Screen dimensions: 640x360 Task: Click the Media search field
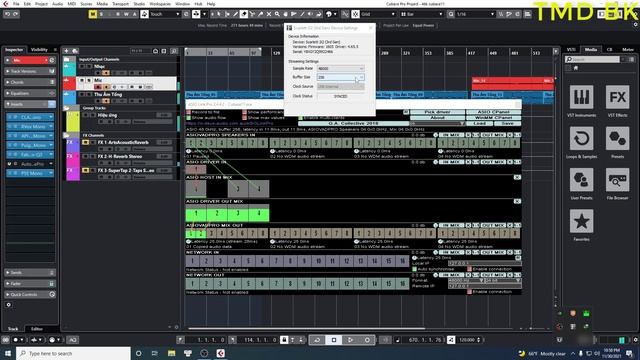click(x=592, y=60)
